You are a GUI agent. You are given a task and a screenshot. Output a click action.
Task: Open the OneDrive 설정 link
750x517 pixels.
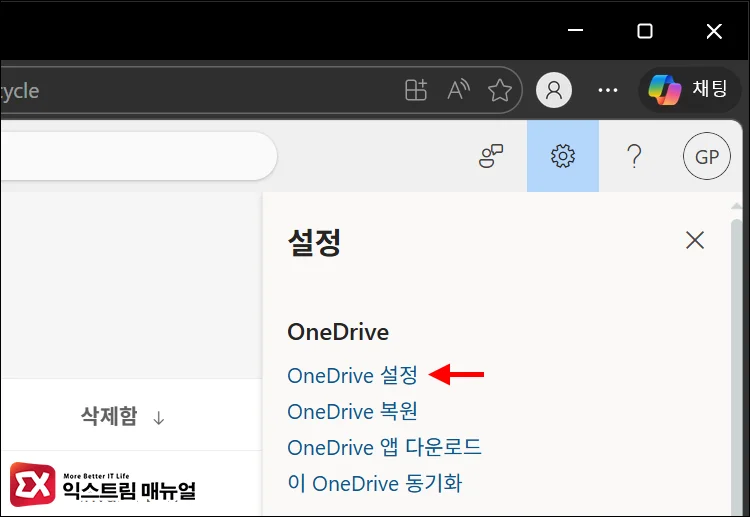353,375
